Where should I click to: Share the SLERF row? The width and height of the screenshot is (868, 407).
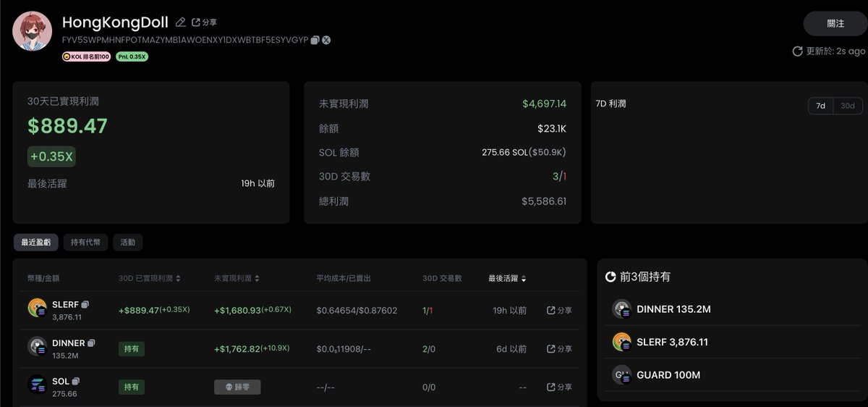coord(559,310)
